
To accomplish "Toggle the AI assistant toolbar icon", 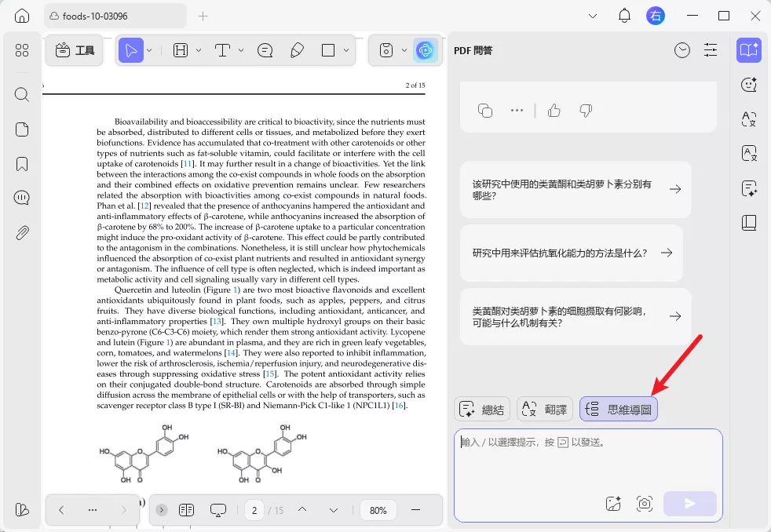I will click(x=425, y=50).
